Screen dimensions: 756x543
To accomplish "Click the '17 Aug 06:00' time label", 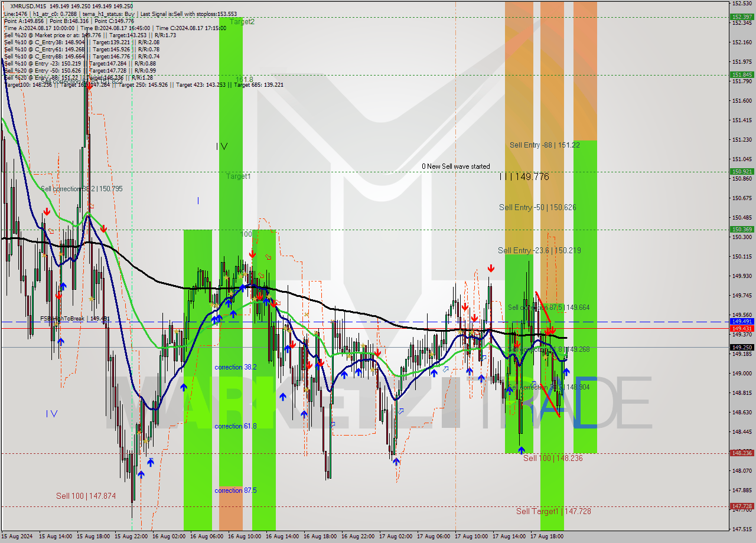I will (434, 537).
